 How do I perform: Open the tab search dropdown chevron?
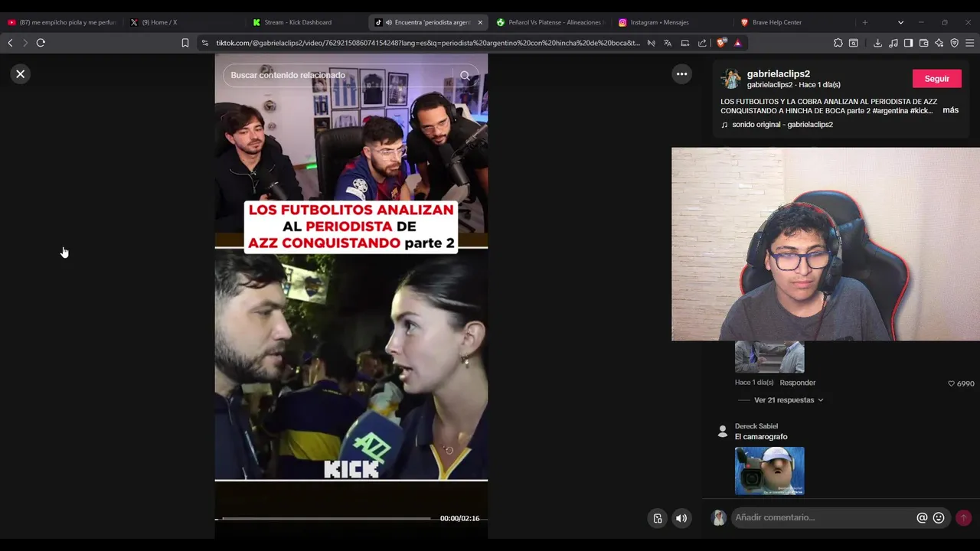pos(900,22)
